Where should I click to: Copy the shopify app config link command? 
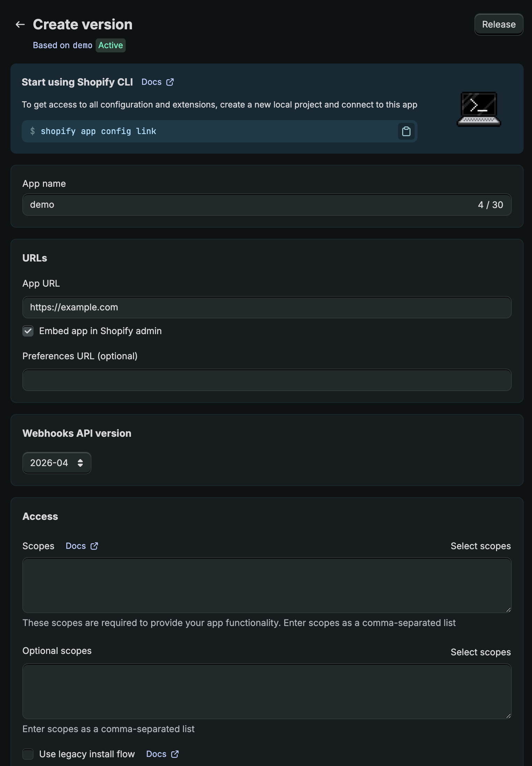tap(406, 131)
